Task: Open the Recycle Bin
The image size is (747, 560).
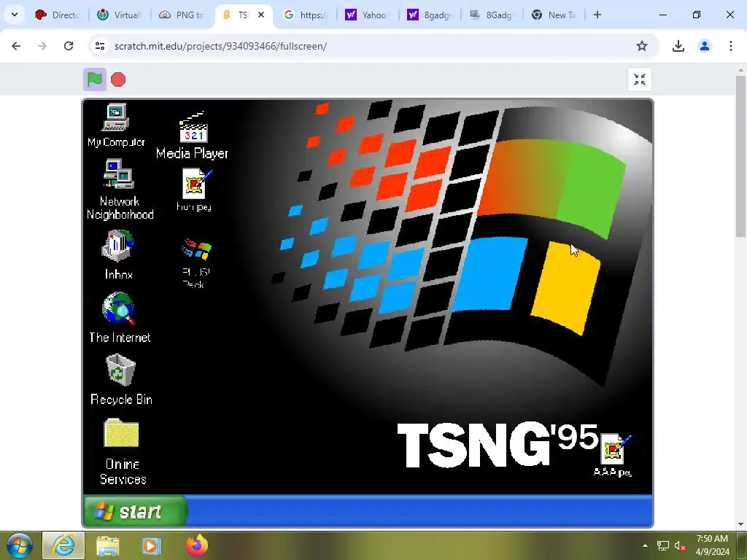Action: 121,379
